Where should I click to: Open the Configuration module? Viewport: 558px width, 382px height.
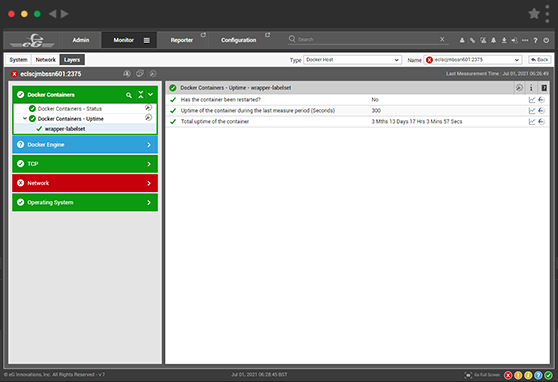[x=238, y=40]
